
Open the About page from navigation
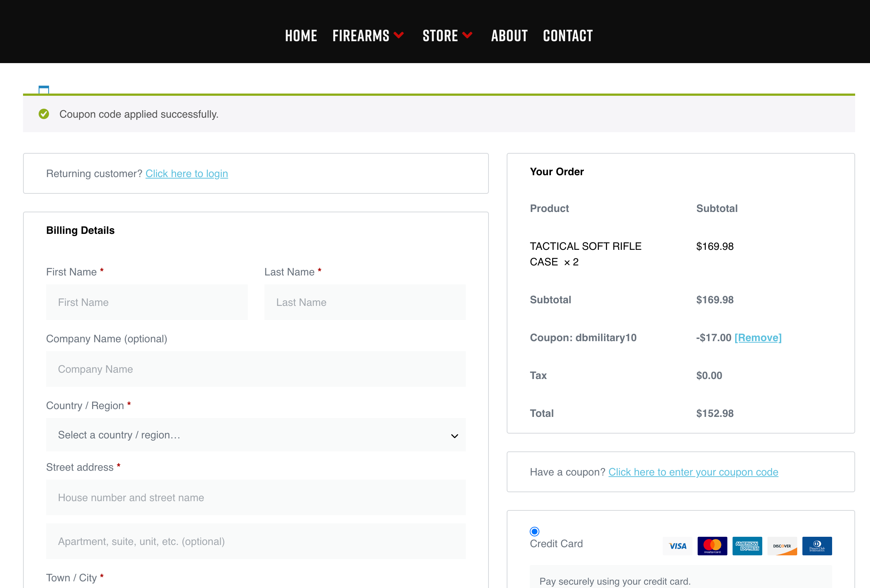[x=509, y=36]
